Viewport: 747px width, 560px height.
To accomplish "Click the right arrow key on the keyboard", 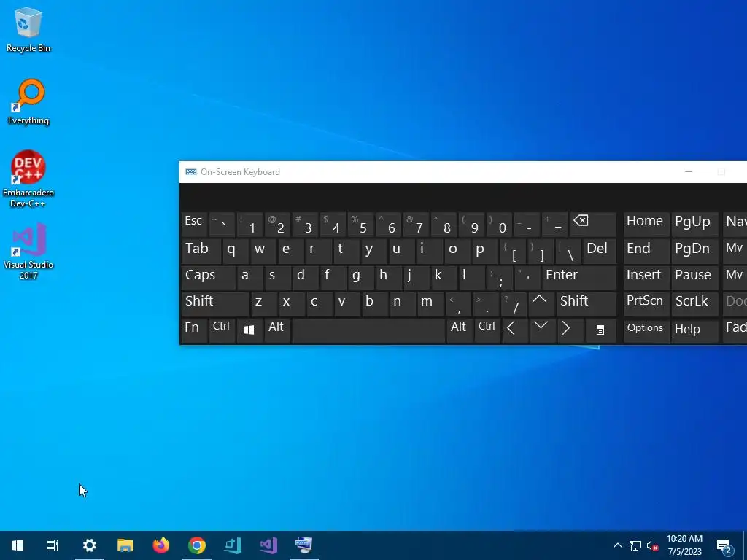I will tap(569, 330).
